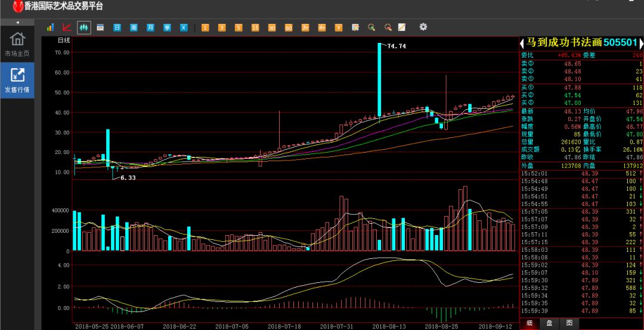Switch to the red line chart icon
644x330 pixels.
pyautogui.click(x=67, y=27)
